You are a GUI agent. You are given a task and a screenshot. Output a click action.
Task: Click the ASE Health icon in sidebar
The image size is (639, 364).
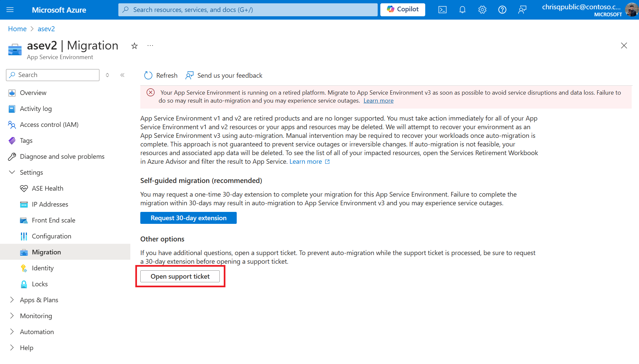click(23, 188)
